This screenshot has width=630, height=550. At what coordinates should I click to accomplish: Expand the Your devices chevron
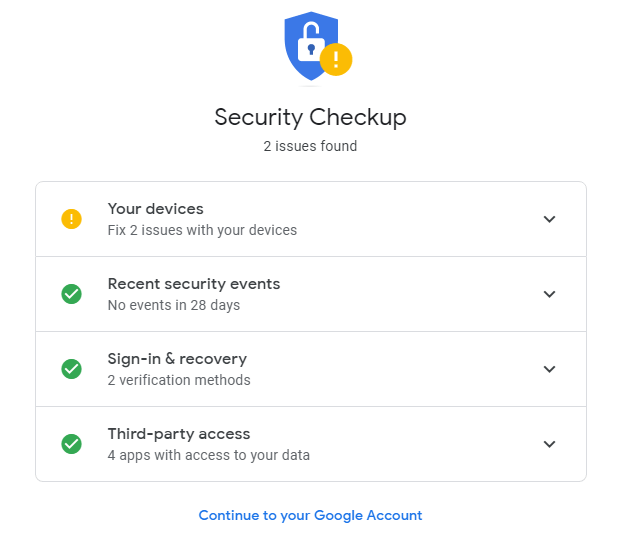549,219
